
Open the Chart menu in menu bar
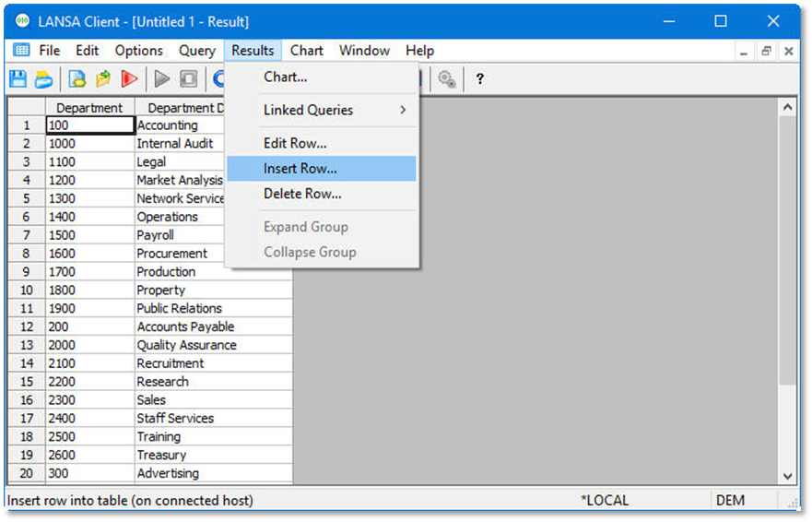[307, 51]
